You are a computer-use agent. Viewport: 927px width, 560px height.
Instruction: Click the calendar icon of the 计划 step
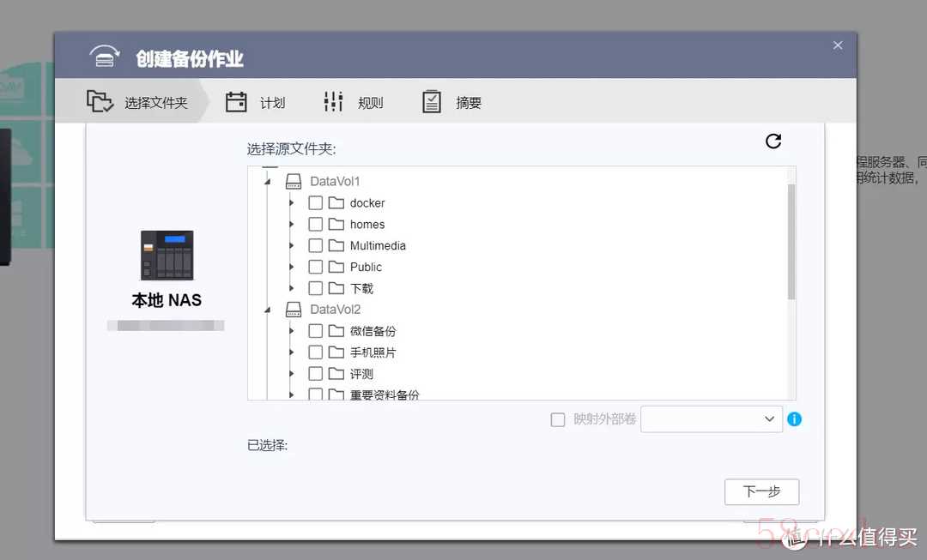tap(236, 101)
